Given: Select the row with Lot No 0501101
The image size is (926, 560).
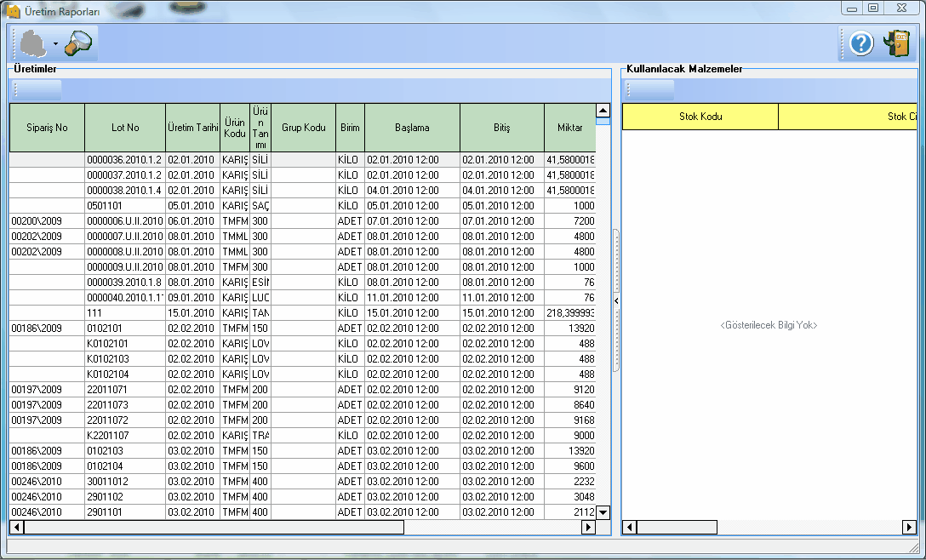Looking at the screenshot, I should pos(302,206).
